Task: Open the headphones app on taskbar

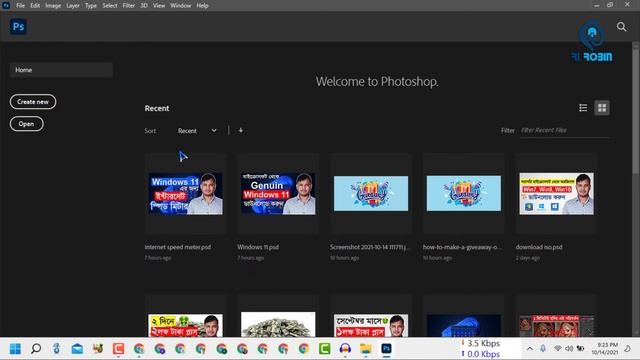Action: [x=345, y=349]
